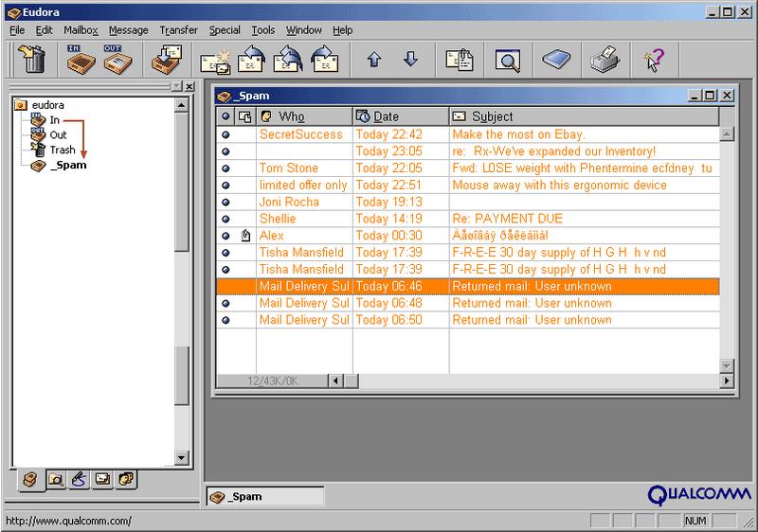Viewport: 758px width, 532px height.
Task: Open the Edit menu
Action: 44,30
